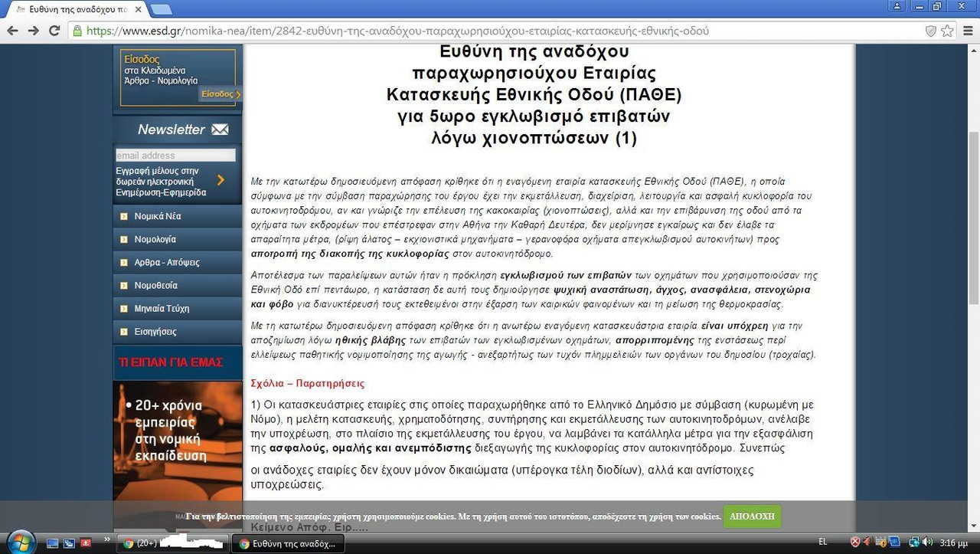Bookmark the page via the star icon
This screenshot has height=554, width=980.
pos(947,31)
